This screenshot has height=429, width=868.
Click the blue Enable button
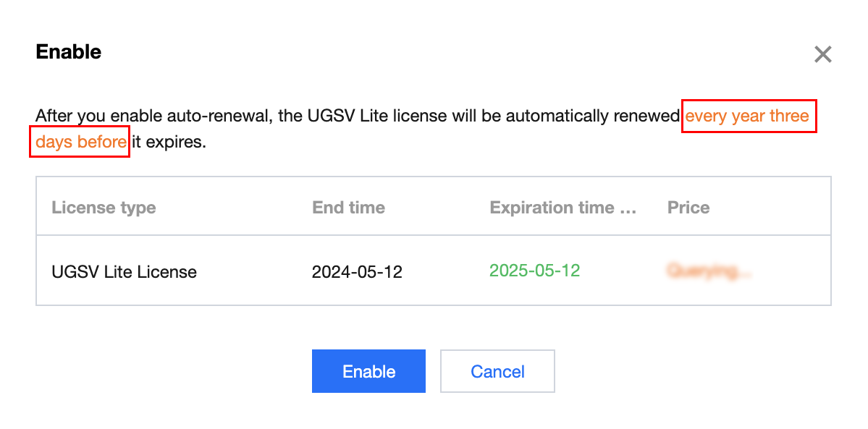[368, 371]
